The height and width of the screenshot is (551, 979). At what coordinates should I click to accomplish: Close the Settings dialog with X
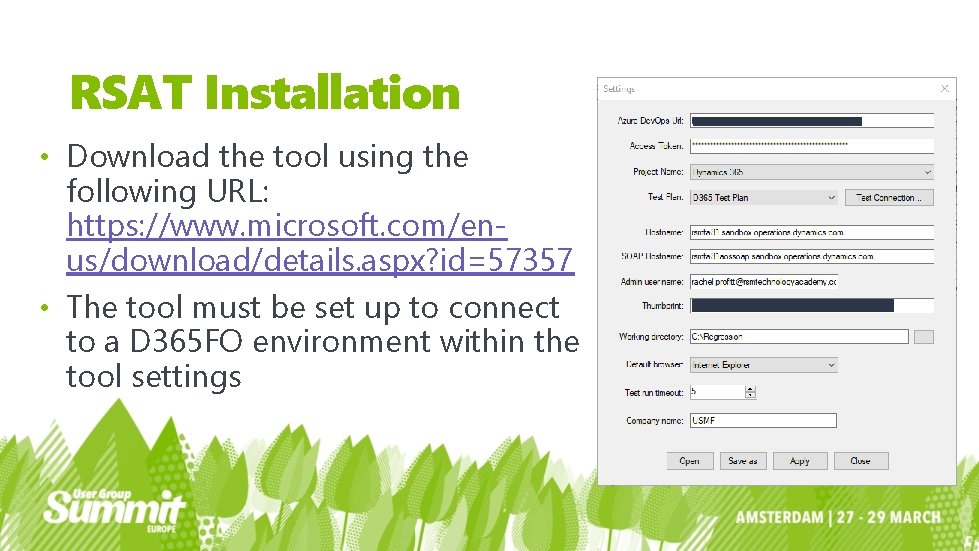(x=945, y=89)
